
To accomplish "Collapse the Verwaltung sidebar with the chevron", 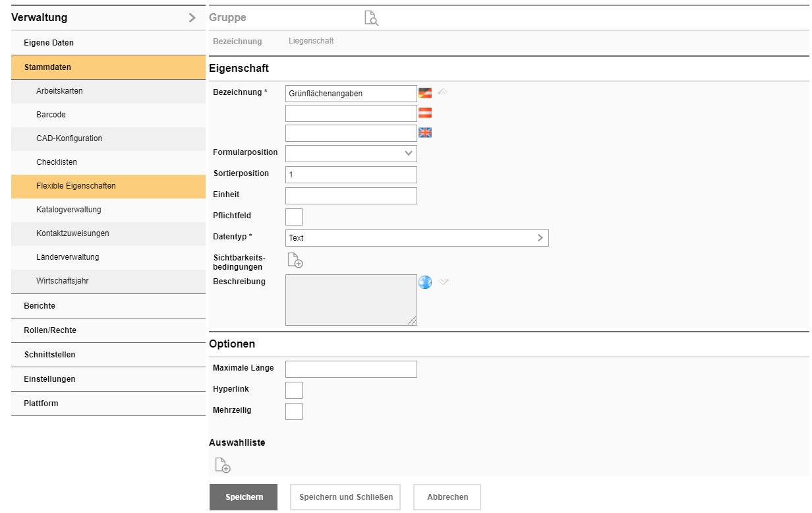I will click(192, 18).
